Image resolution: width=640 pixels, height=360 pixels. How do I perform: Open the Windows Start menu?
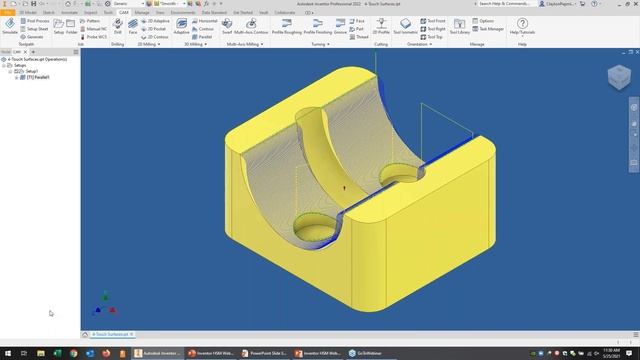click(7, 353)
